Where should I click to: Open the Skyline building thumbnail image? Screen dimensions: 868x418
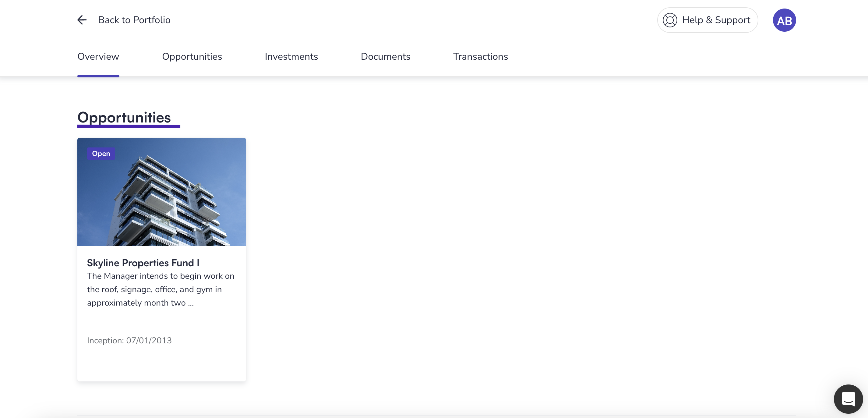click(162, 192)
